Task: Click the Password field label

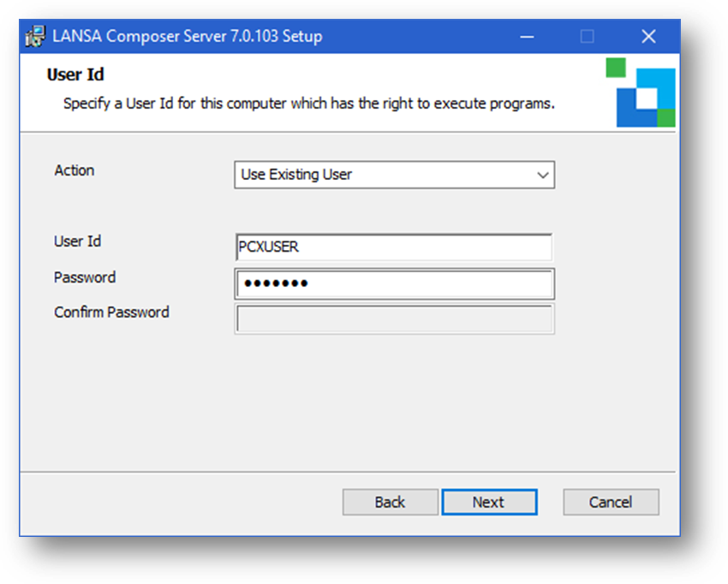Action: 85,277
